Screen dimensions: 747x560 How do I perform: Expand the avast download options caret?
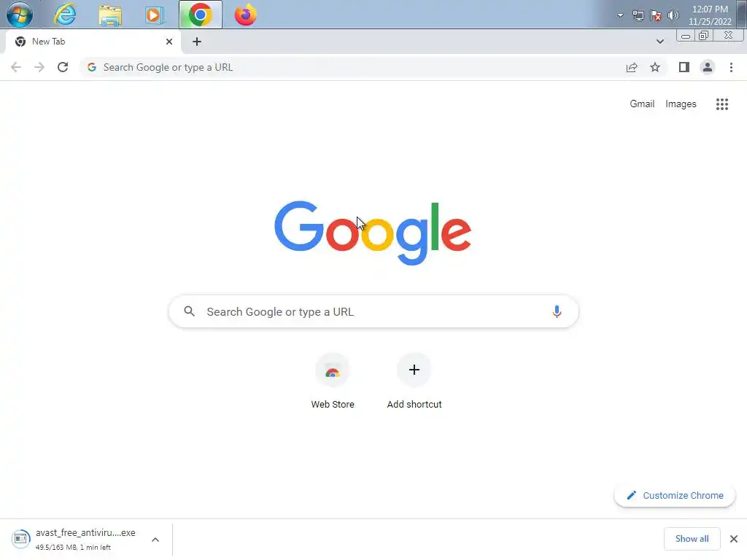click(155, 539)
